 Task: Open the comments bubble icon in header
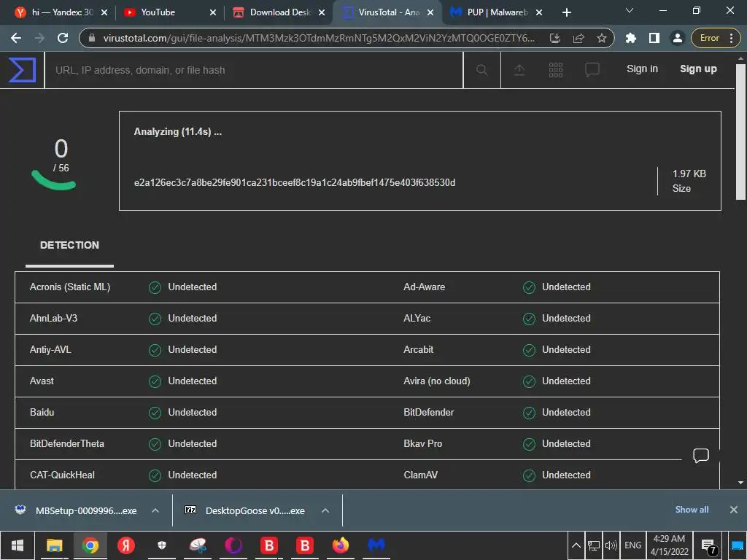(592, 70)
